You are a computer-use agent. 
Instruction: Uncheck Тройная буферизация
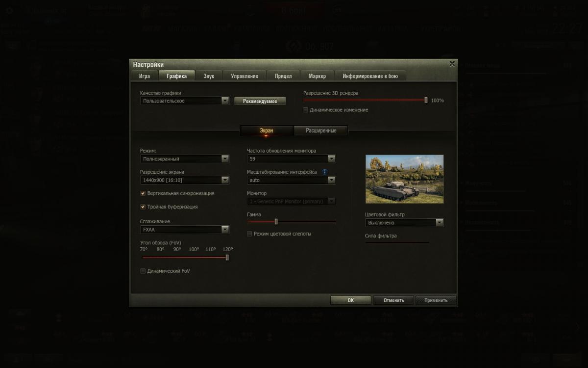143,207
